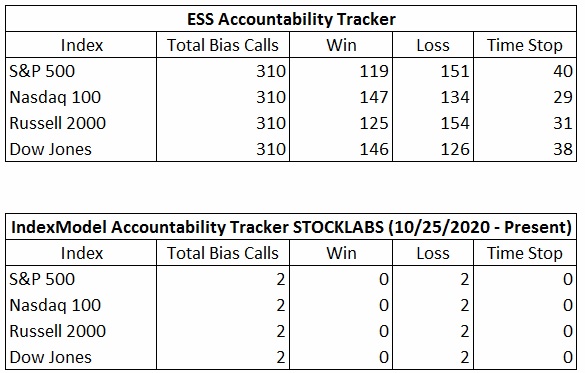Screen dimensions: 585x373
Task: Click the Time Stop header in IndexModel table
Action: coord(525,253)
